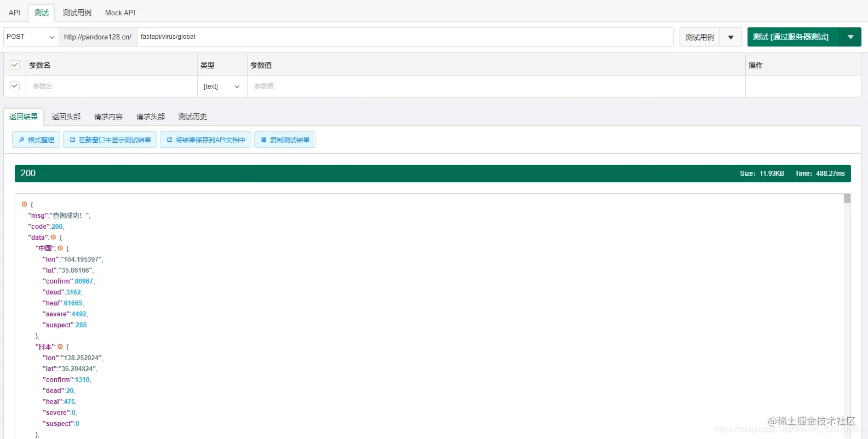This screenshot has height=439, width=868.
Task: Click the "severe":0 line
Action: [x=60, y=412]
